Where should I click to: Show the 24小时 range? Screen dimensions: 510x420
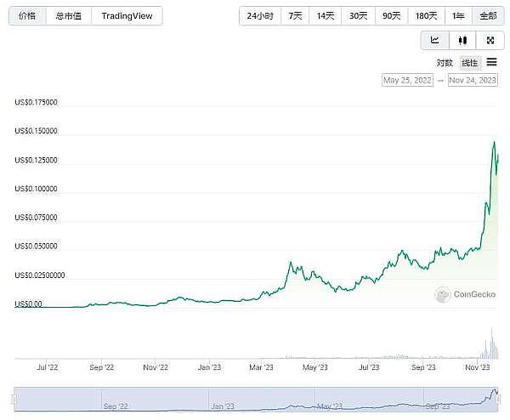260,16
